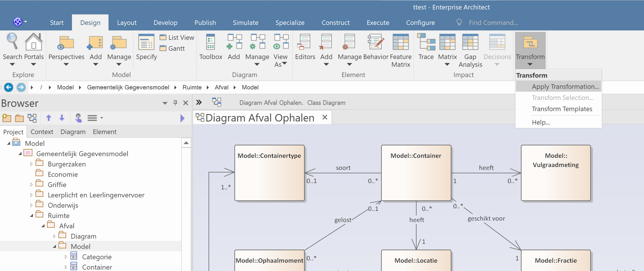This screenshot has height=271, width=644.
Task: Open Transform Templates
Action: (562, 109)
